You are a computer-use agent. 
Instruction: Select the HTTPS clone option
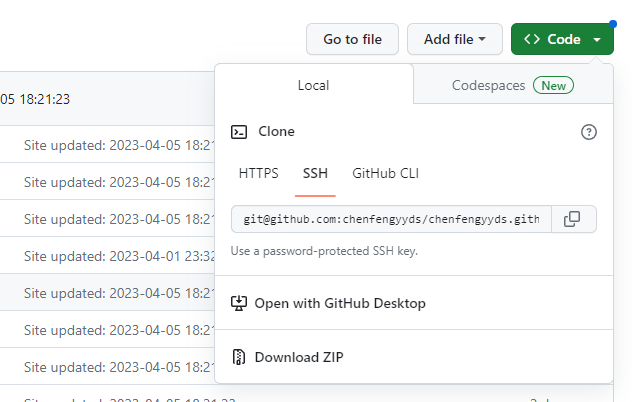[x=258, y=173]
